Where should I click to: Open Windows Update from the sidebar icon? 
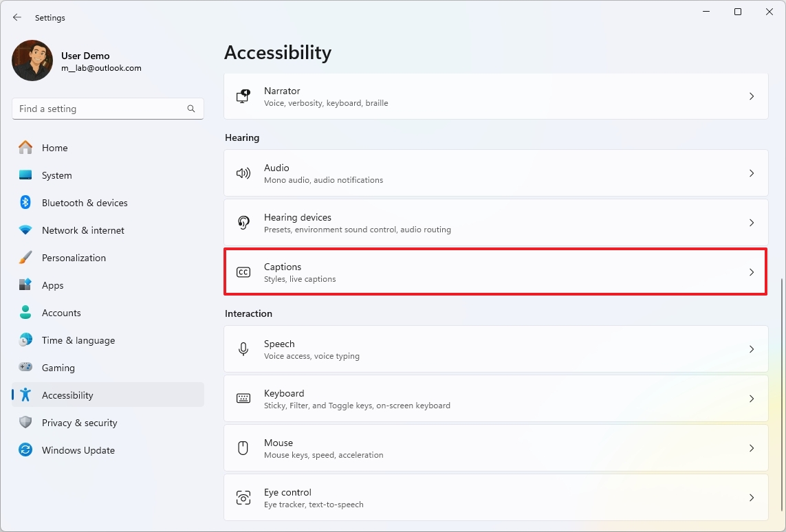pyautogui.click(x=25, y=450)
